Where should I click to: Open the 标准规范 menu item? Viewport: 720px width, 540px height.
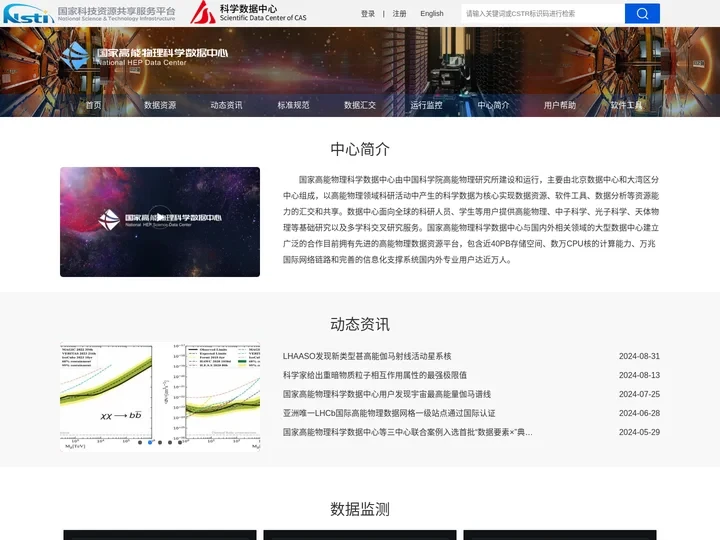click(293, 105)
